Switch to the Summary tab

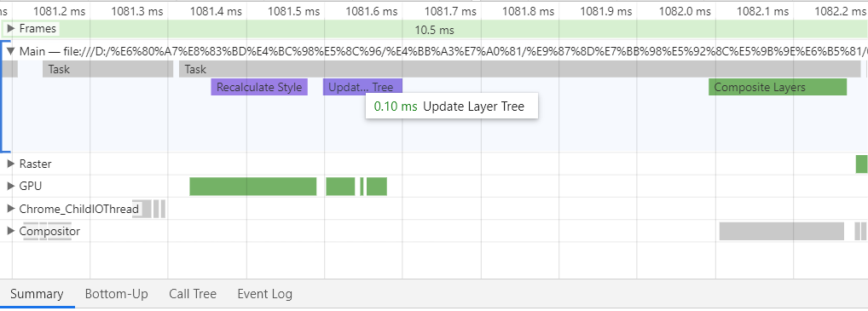click(37, 294)
